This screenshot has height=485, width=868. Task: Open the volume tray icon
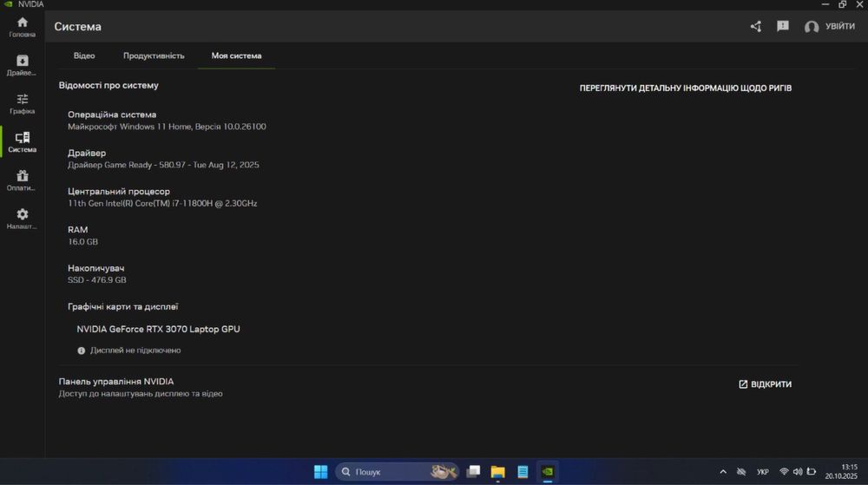[x=798, y=472]
